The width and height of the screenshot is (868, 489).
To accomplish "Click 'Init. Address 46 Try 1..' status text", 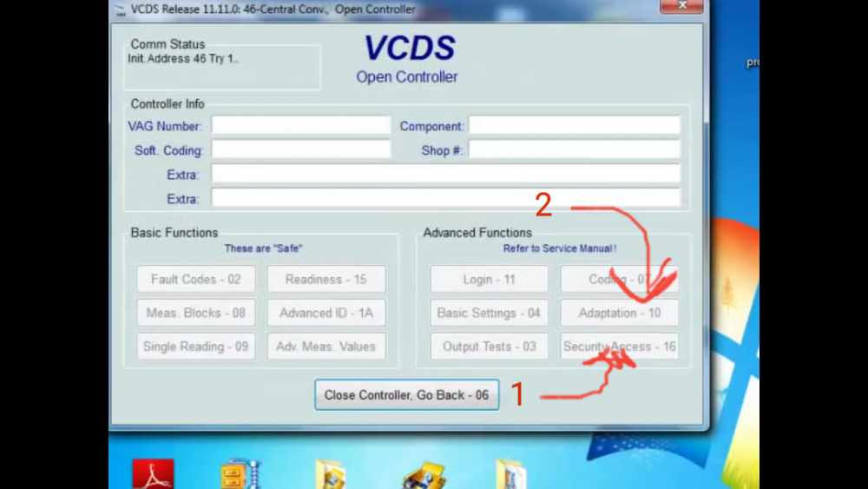I will tap(183, 59).
